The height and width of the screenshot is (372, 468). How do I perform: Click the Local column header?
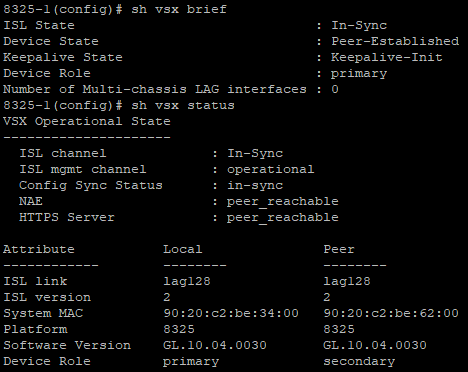183,249
